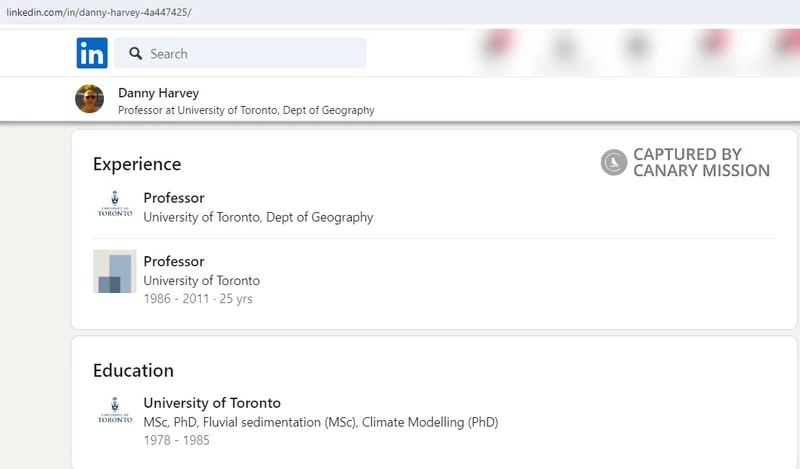Click the Experience section heading
Viewport: 800px width, 469px height.
pyautogui.click(x=137, y=164)
